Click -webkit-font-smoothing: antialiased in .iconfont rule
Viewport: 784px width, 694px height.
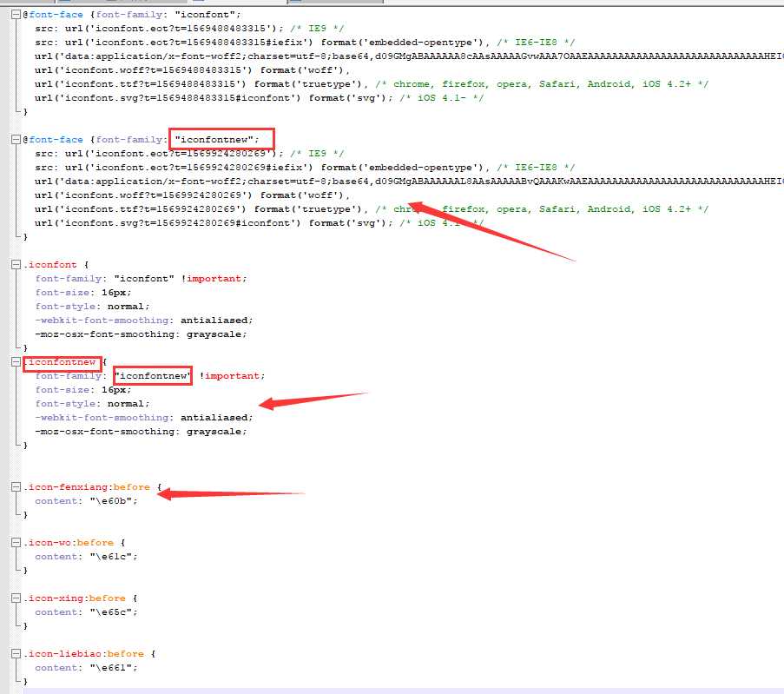(x=144, y=321)
